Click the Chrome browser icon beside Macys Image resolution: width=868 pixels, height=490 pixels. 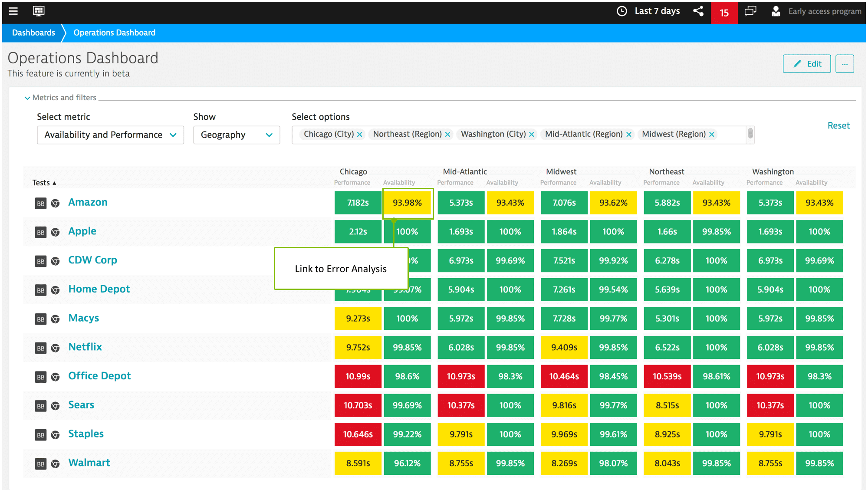(x=55, y=319)
